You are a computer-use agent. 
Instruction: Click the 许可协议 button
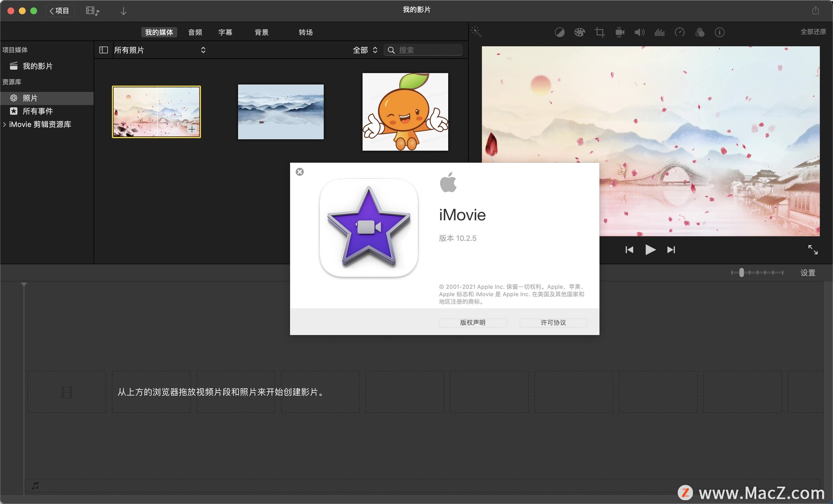[553, 322]
